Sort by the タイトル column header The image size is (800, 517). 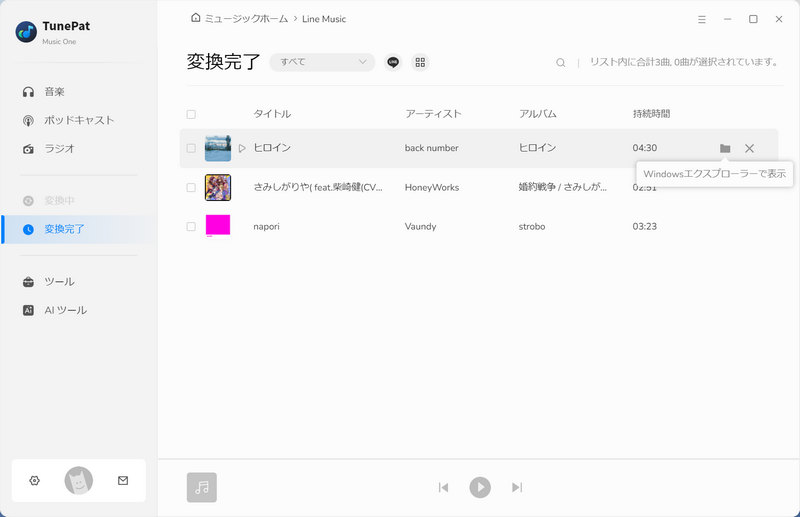272,114
